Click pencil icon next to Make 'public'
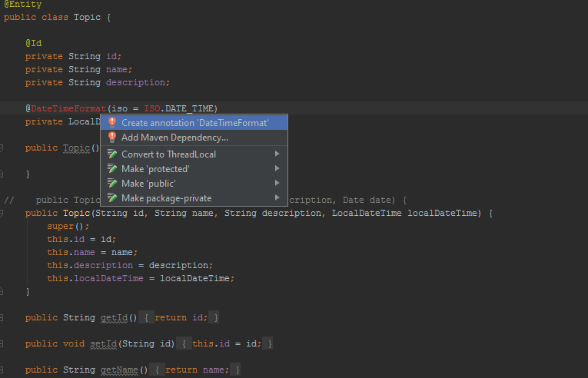Screen dimensions: 588x378 (x=111, y=183)
